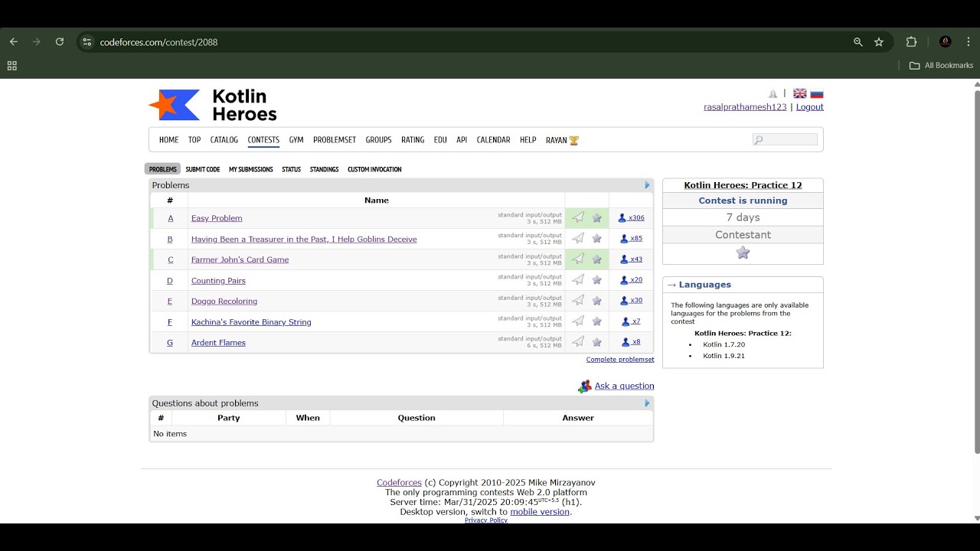Viewport: 980px width, 551px height.
Task: Submit icon for Kachina's Favorite Binary String
Action: (x=578, y=321)
